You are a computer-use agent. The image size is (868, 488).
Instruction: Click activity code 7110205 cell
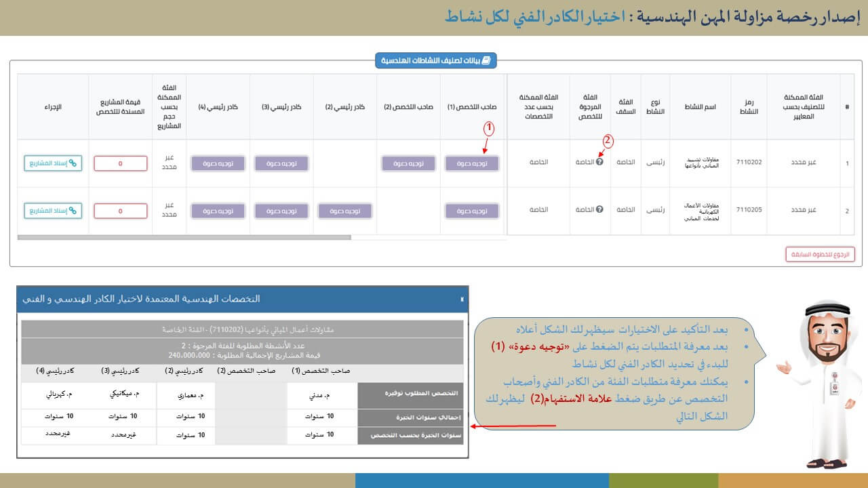(x=749, y=210)
